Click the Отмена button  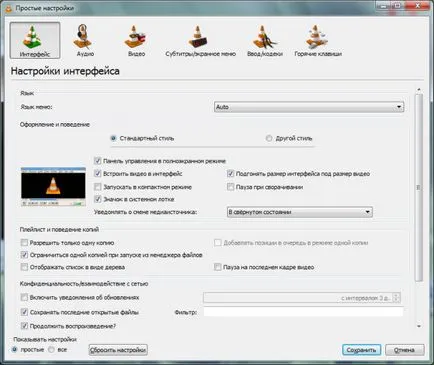click(x=405, y=350)
